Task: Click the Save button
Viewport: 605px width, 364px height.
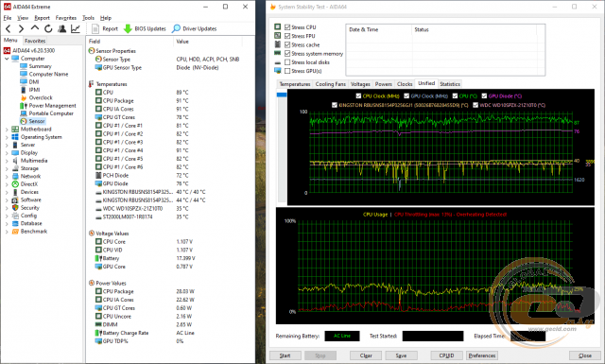Action: coord(401,355)
